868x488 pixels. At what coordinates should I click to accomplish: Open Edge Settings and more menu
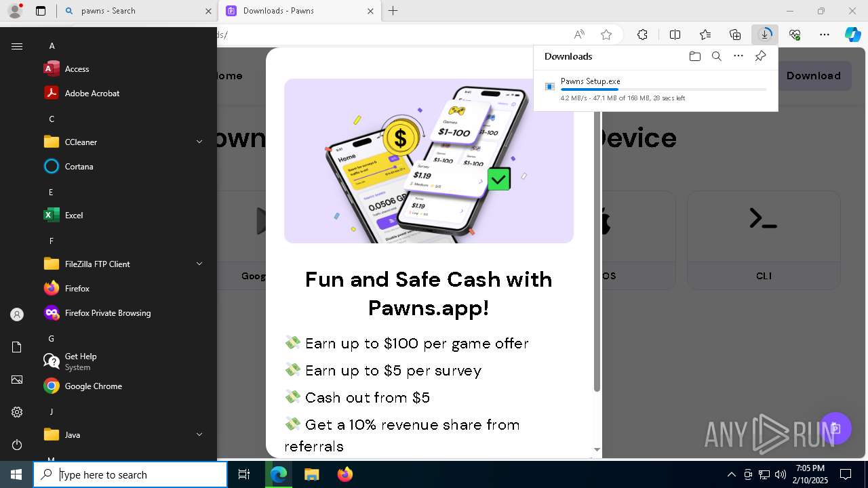[x=825, y=35]
